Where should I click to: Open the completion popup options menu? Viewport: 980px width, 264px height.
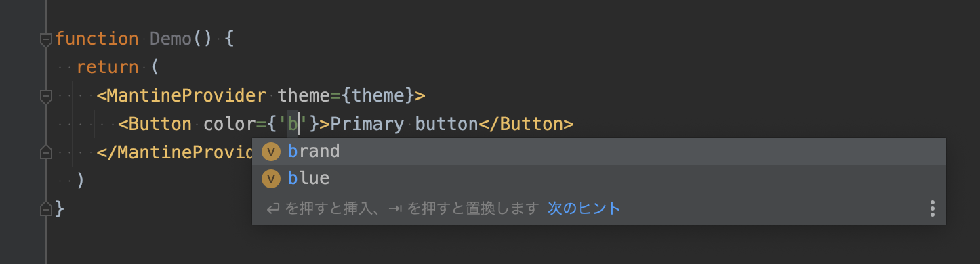933,208
